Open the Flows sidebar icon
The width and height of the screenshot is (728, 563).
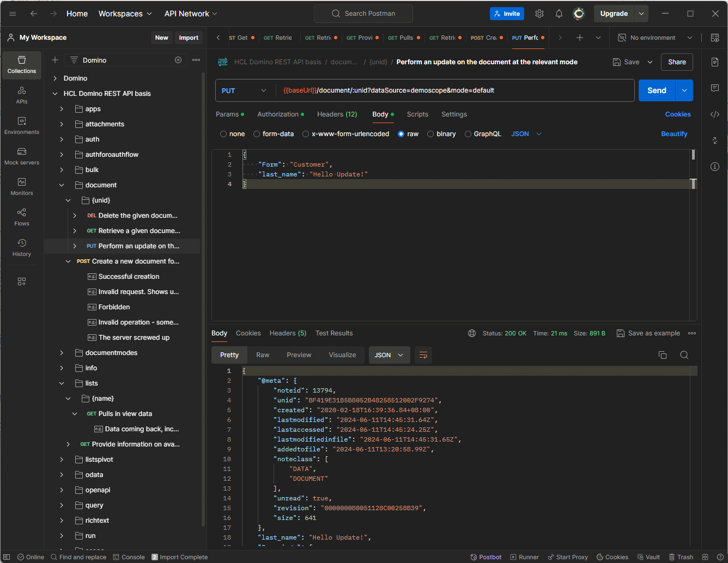(x=22, y=217)
